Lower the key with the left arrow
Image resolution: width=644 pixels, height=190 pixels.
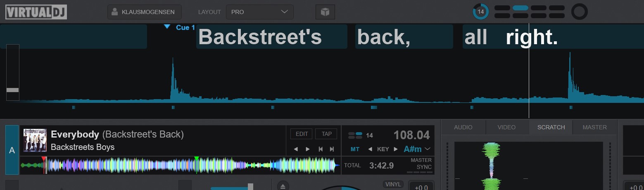[x=370, y=149]
